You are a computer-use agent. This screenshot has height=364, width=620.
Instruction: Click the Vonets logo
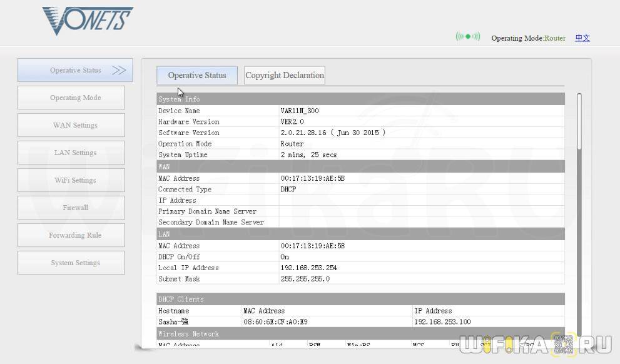[87, 20]
